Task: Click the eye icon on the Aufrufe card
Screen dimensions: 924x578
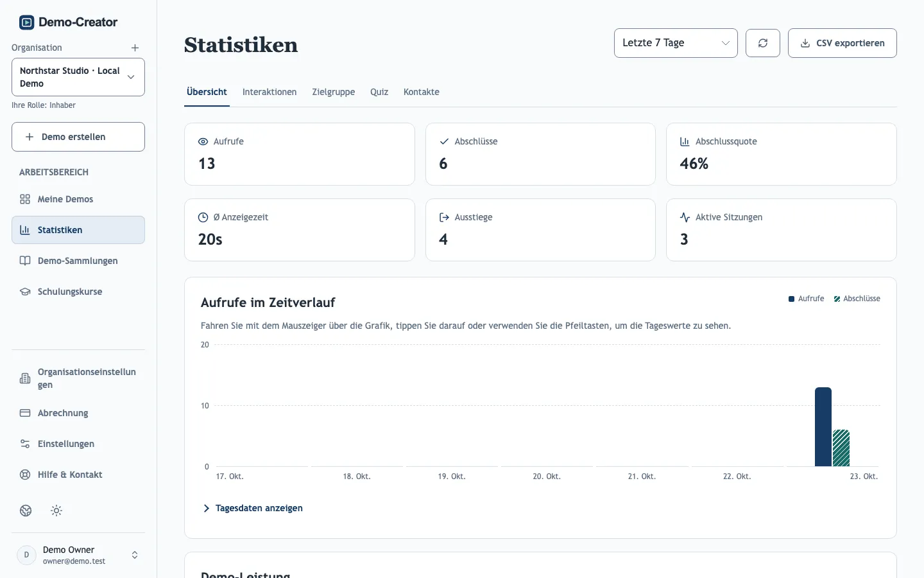Action: (203, 141)
